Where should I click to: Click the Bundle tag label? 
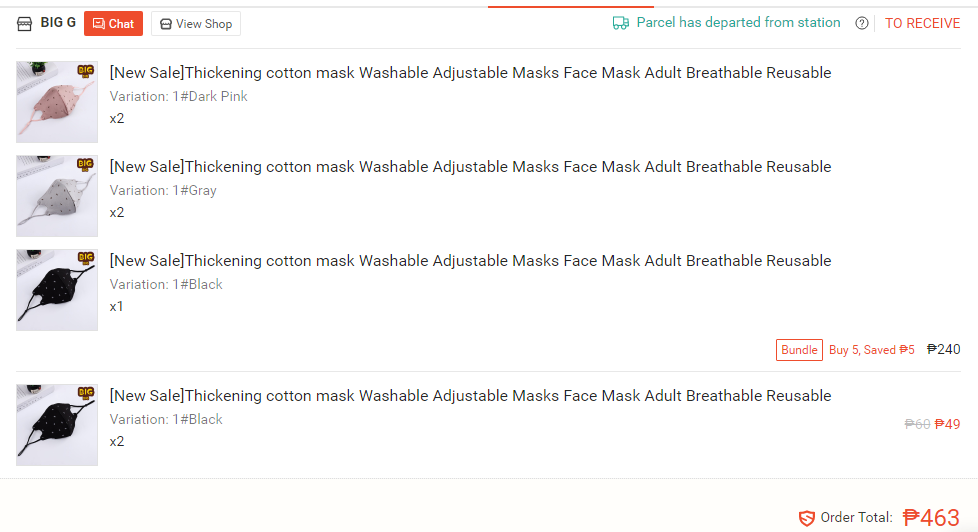pos(799,350)
